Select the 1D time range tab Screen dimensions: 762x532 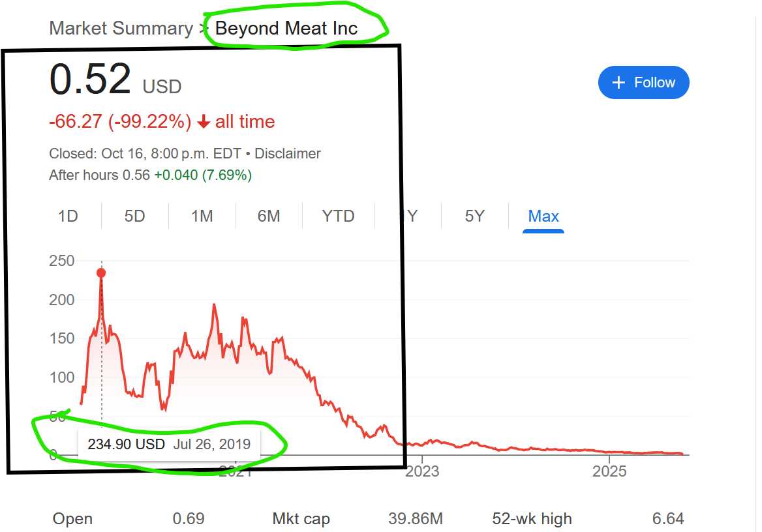point(68,216)
